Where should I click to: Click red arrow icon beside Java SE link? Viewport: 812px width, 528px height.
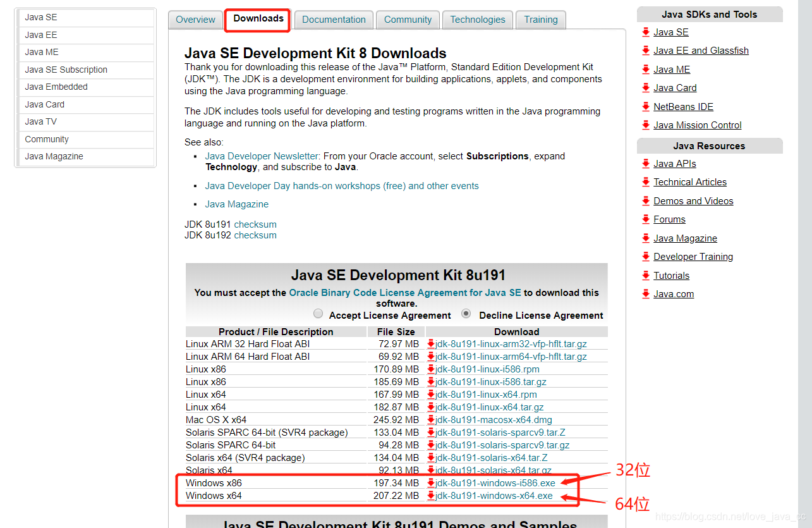[645, 32]
